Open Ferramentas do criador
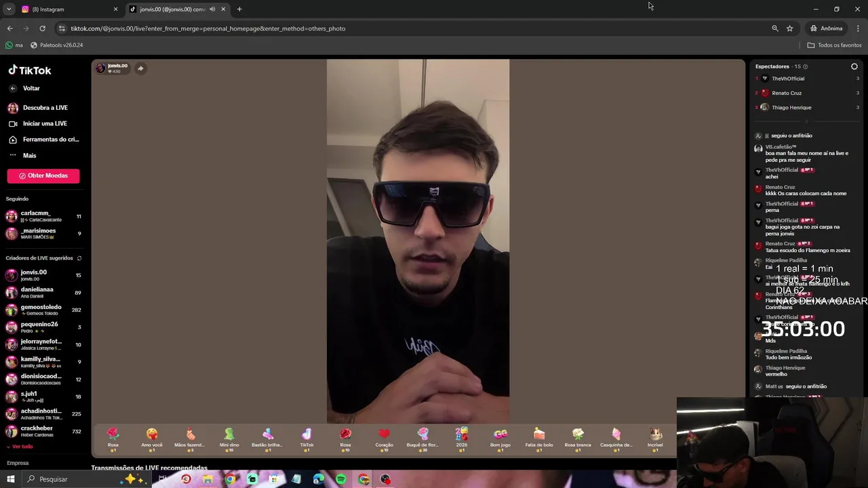The image size is (868, 488). pos(43,140)
